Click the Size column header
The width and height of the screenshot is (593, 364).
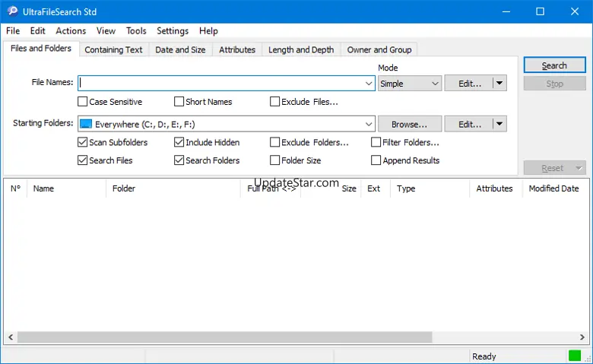coord(331,188)
